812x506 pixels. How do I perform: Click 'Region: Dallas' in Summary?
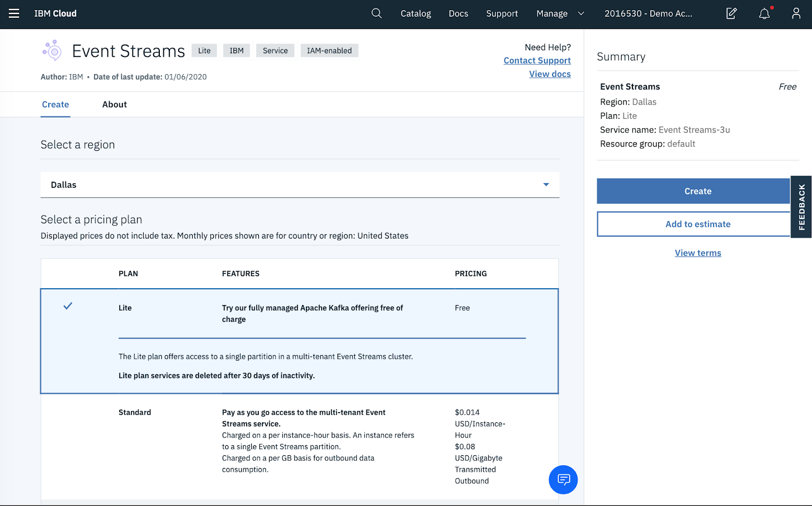click(x=628, y=102)
